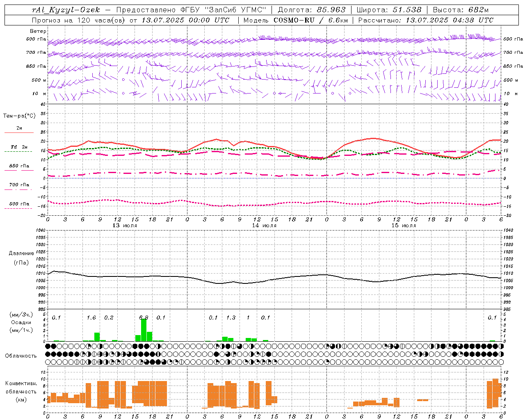The height and width of the screenshot is (420, 525).
Task: Click the Модель COSMO-RU / 6.6км label
Action: [296, 20]
